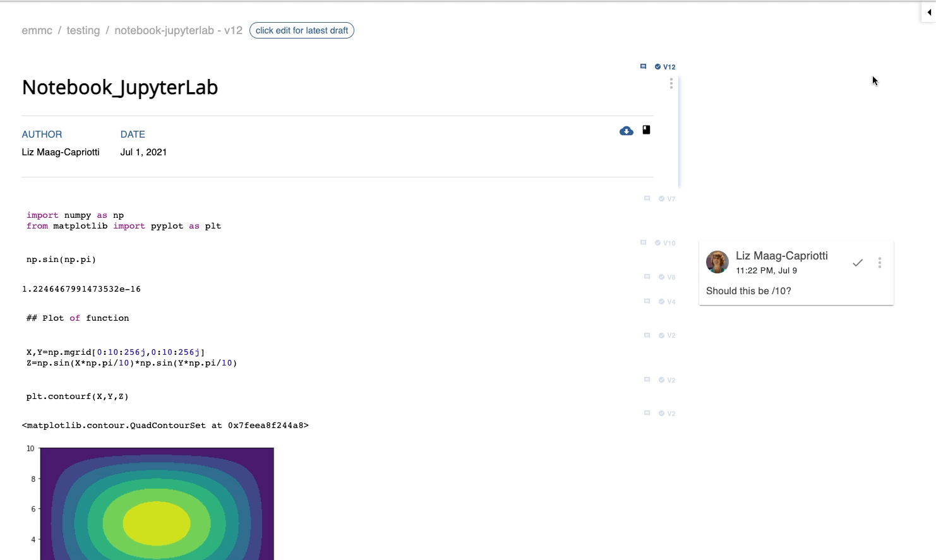
Task: Click comment icon next to V8
Action: (647, 277)
